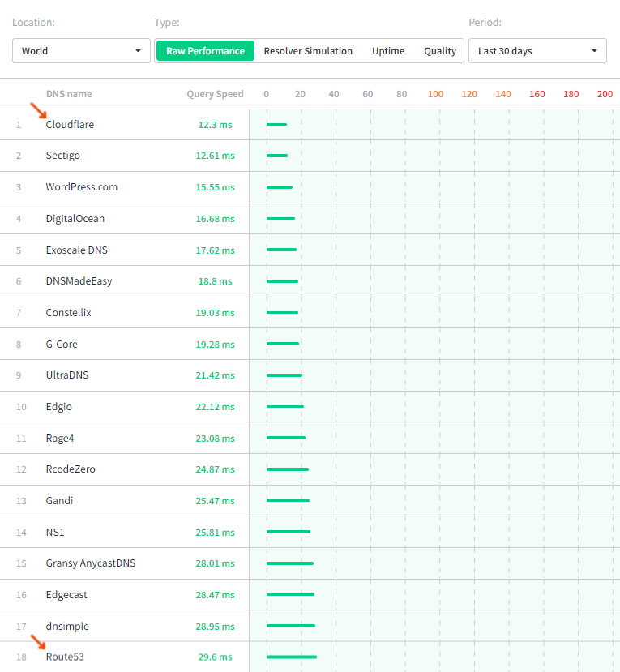620x672 pixels.
Task: Select the Raw Performance type tab
Action: tap(205, 51)
